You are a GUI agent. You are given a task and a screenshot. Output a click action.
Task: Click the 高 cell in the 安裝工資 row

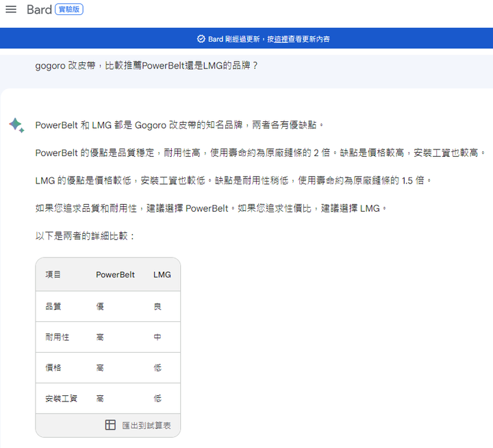(100, 398)
